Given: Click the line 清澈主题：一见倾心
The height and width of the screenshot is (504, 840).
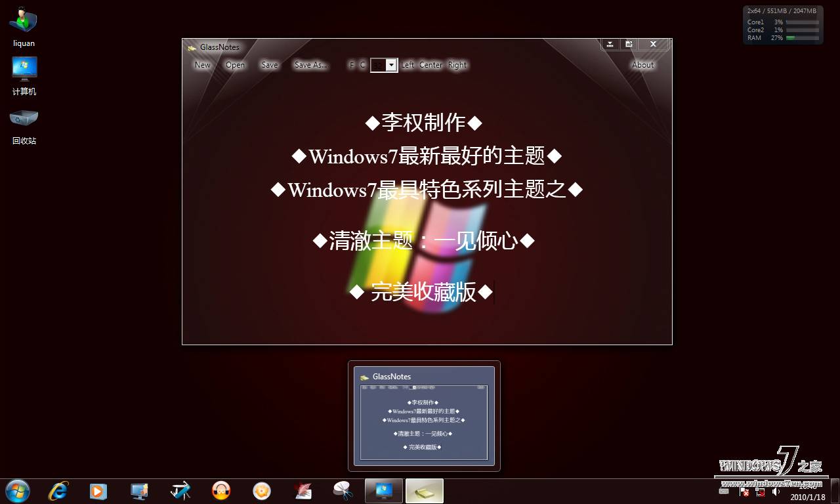Looking at the screenshot, I should (x=424, y=241).
